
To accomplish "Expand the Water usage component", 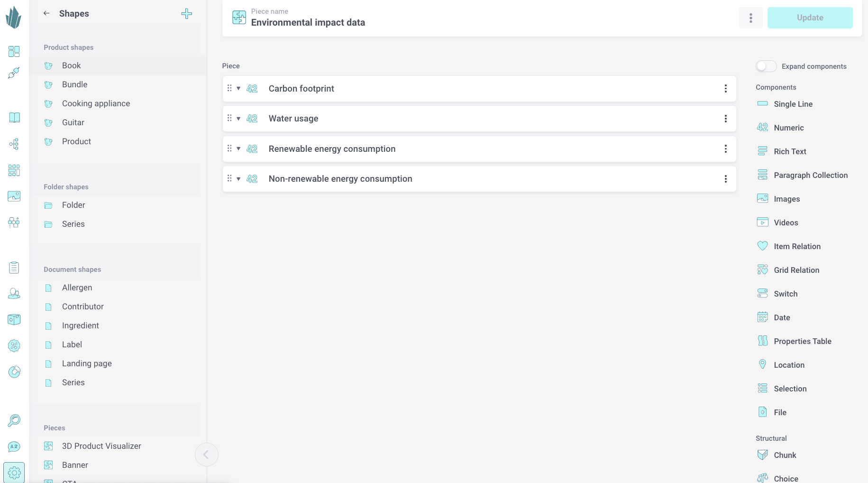I will tap(238, 119).
